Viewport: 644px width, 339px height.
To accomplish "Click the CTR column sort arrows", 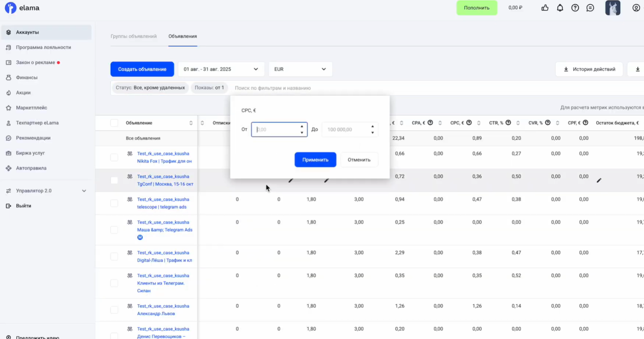I will click(x=518, y=123).
